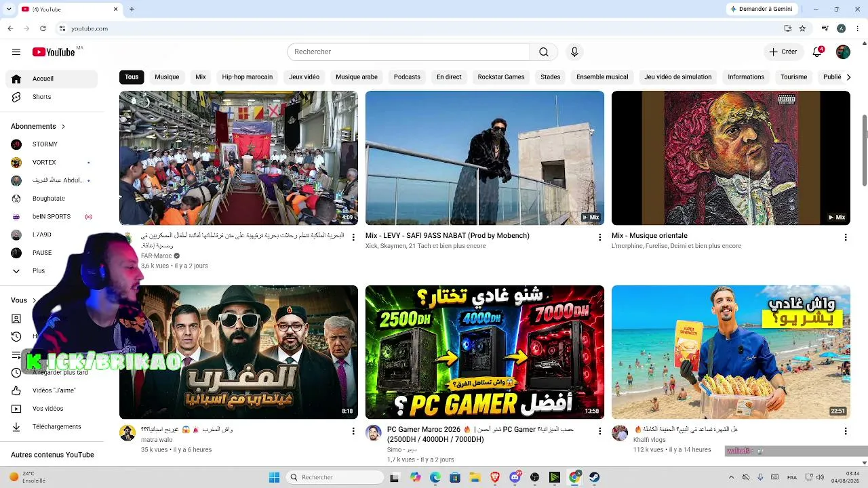The height and width of the screenshot is (488, 868).
Task: Open the notifications bell
Action: coord(818,52)
